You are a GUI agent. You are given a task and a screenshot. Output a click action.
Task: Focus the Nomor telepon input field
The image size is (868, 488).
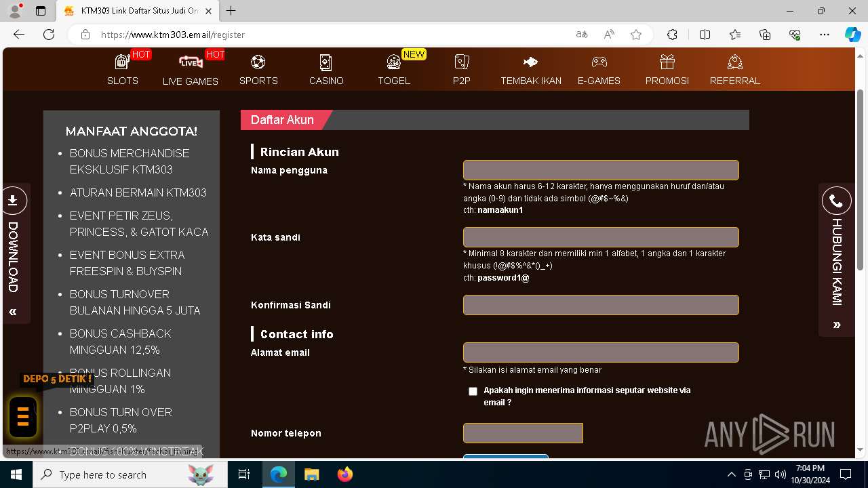point(523,433)
